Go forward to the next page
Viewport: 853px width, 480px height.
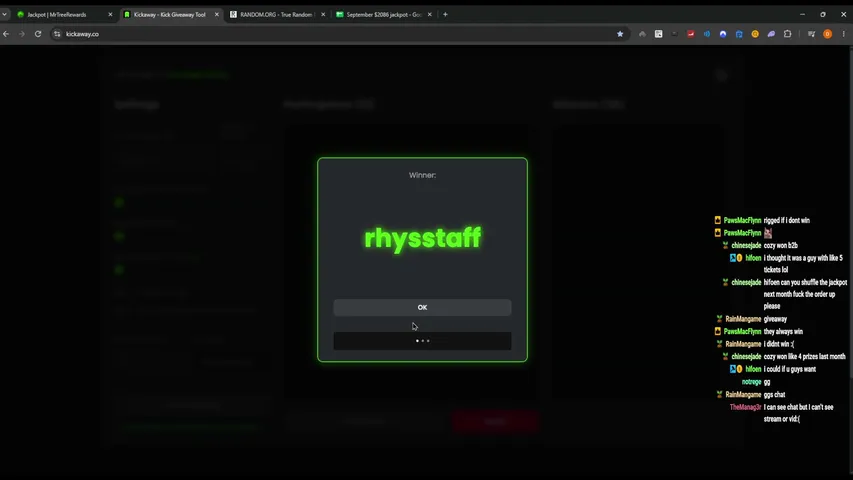tap(22, 34)
